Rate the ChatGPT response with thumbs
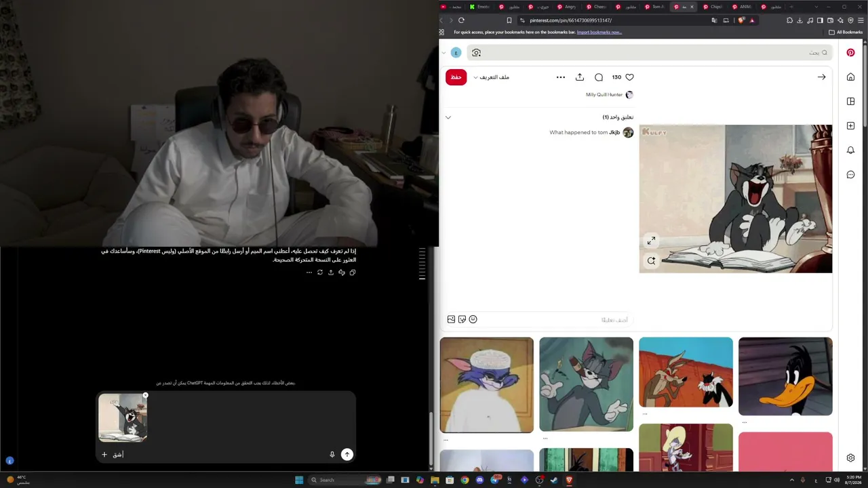Image resolution: width=868 pixels, height=488 pixels. [342, 272]
